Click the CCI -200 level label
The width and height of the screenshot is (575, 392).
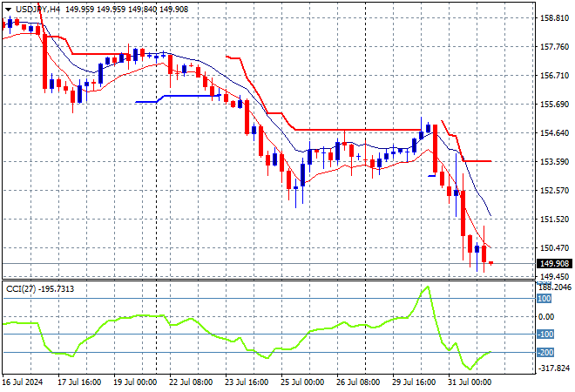tap(545, 352)
